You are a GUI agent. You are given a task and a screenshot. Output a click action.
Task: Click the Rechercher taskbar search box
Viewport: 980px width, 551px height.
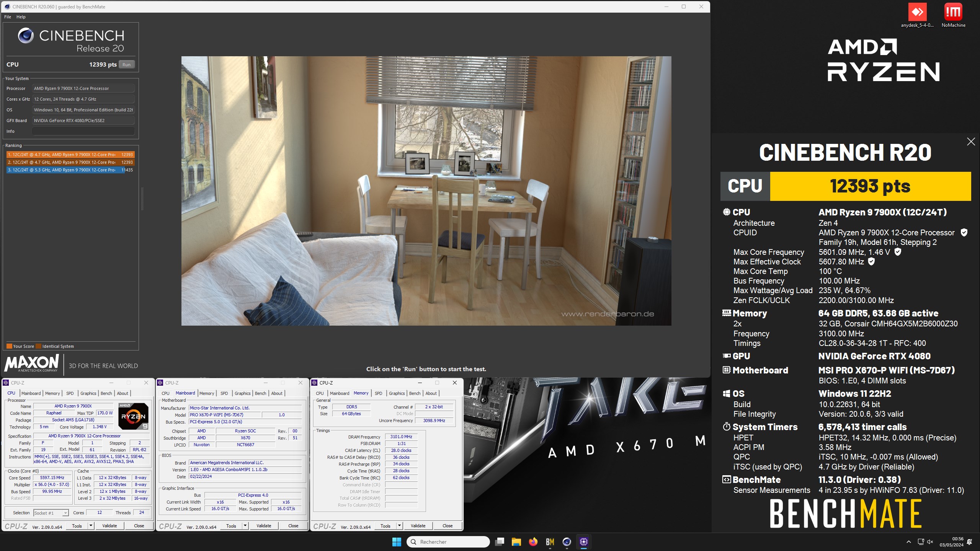448,542
